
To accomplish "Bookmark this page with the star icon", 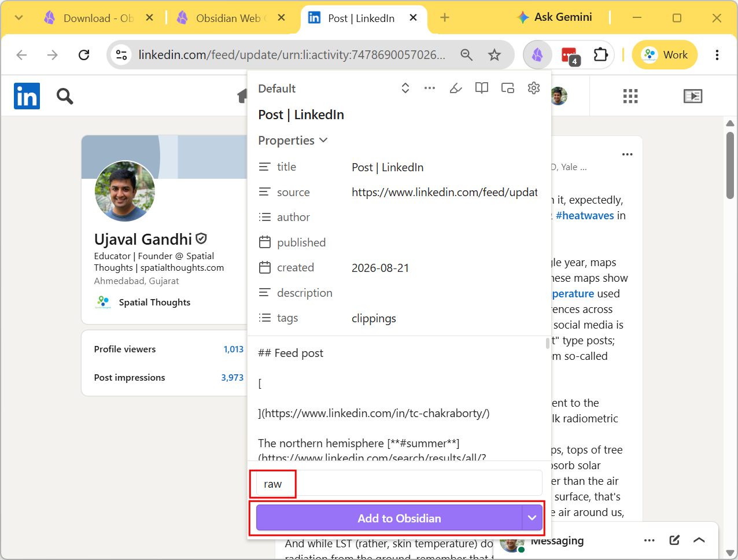I will click(495, 55).
